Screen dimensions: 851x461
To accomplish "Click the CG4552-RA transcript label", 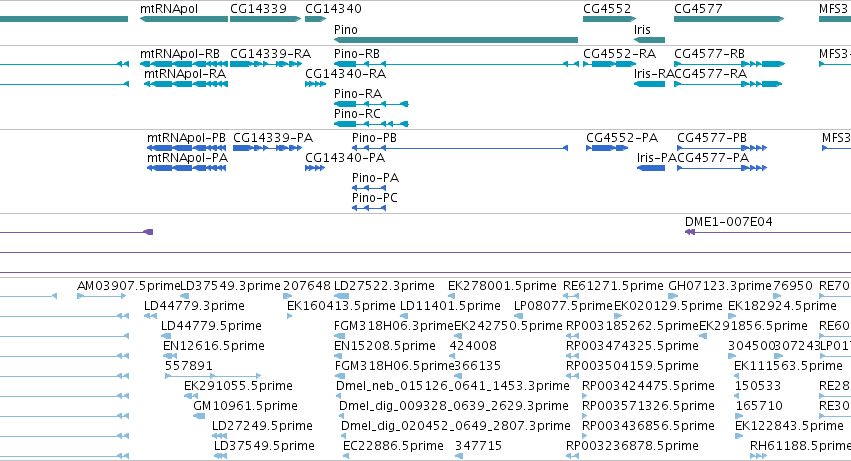I will [619, 54].
